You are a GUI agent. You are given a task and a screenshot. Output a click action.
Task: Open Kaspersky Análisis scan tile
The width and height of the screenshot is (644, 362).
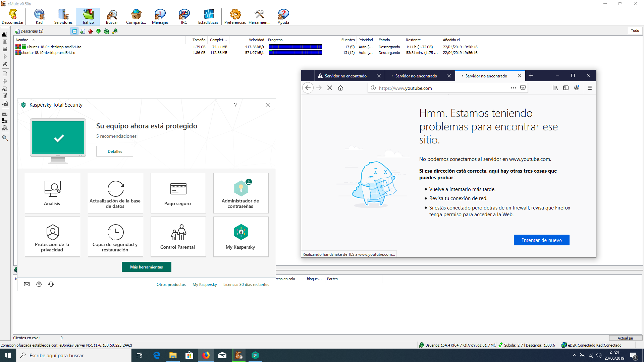[52, 193]
